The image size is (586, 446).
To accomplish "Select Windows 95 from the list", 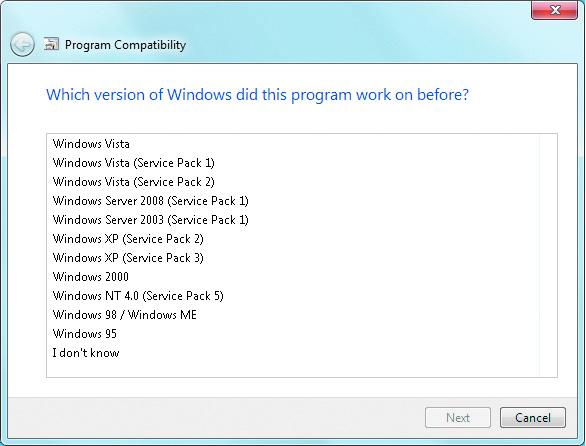I will (84, 334).
